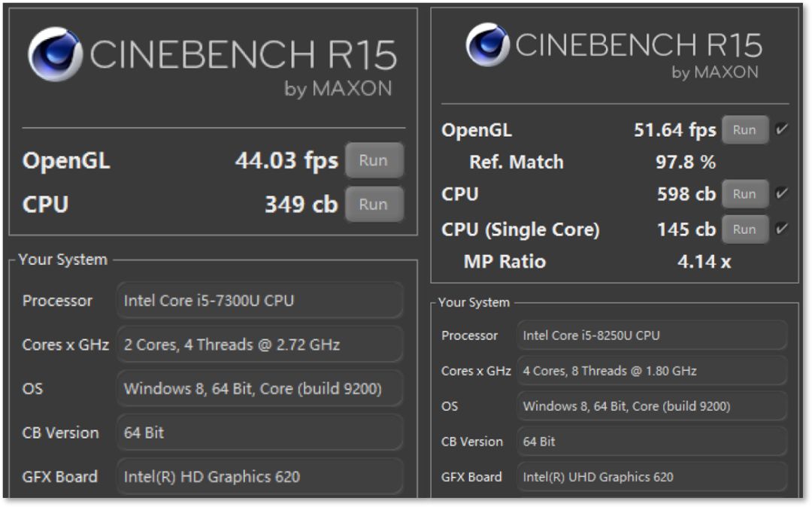Screen dimensions: 812x507
Task: Select the GFX Board field showing HD Graphics 620
Action: click(x=259, y=476)
